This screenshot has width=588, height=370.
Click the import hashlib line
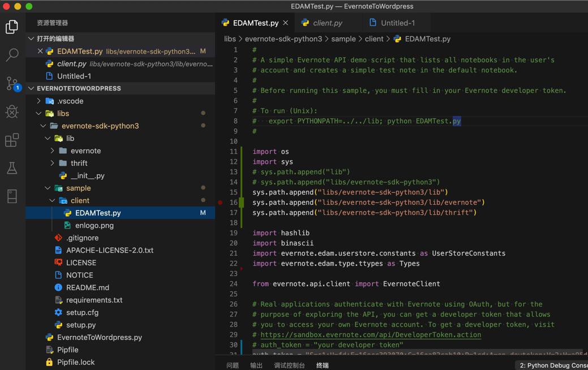281,233
